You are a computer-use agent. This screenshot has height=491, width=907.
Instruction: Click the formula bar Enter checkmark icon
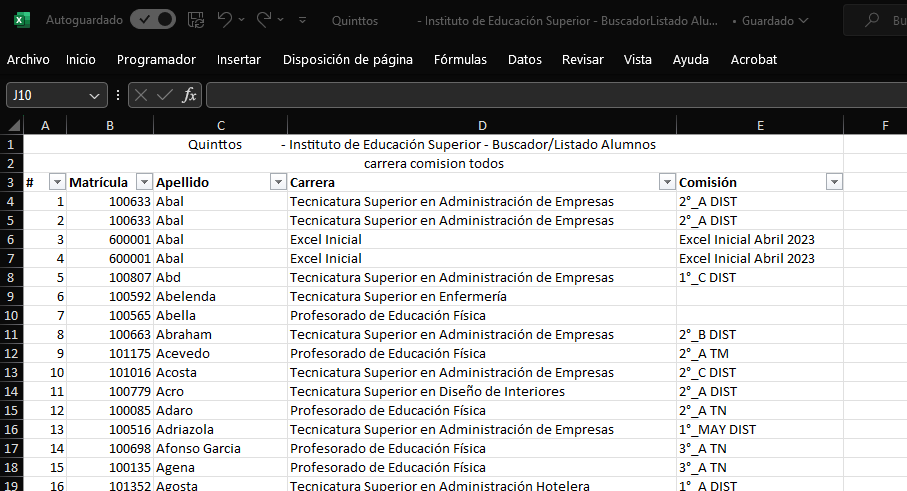[x=165, y=95]
